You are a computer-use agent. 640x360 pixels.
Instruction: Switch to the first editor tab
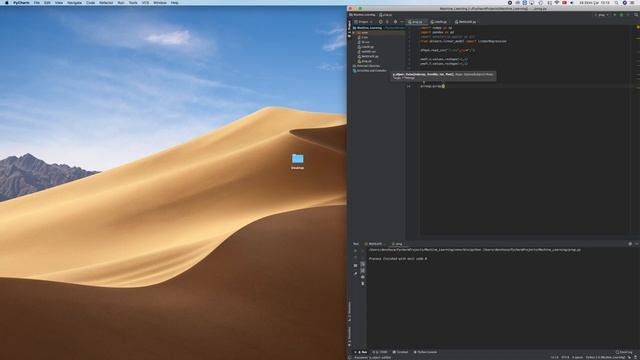pyautogui.click(x=416, y=22)
